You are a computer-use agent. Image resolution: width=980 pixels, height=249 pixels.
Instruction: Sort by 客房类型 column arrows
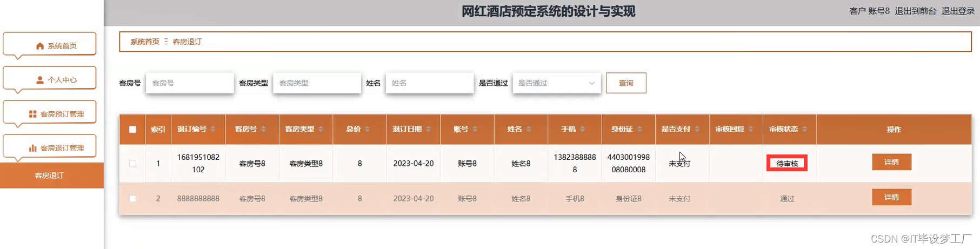pos(321,129)
